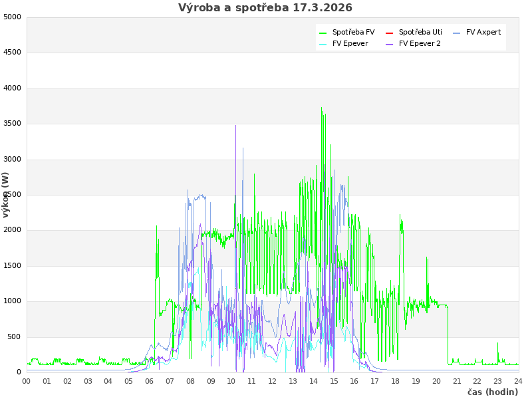The image size is (532, 399).
Task: Click the 06 hour tick on x-axis
Action: click(150, 382)
